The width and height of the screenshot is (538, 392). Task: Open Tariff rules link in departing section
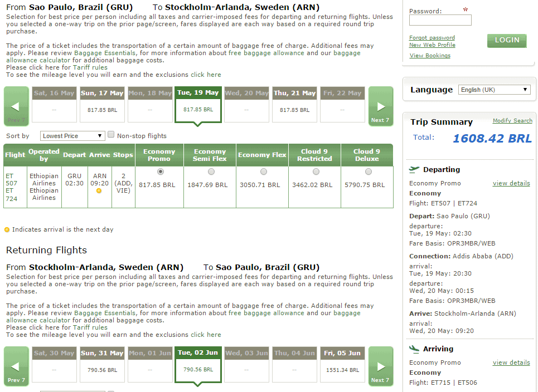click(90, 67)
